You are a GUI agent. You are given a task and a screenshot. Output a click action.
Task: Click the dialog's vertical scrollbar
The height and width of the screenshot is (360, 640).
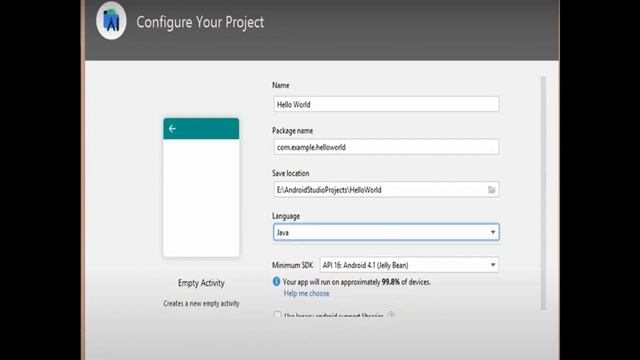click(543, 193)
